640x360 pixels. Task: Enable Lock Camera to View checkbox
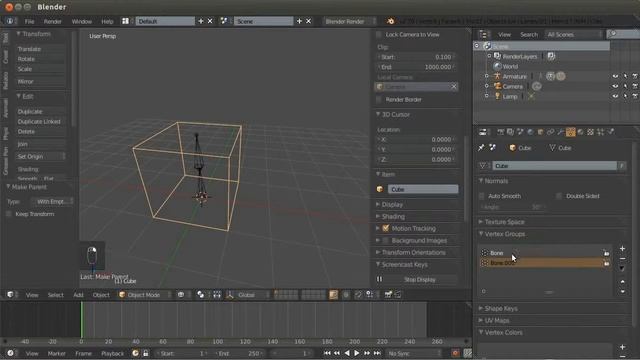coord(379,35)
